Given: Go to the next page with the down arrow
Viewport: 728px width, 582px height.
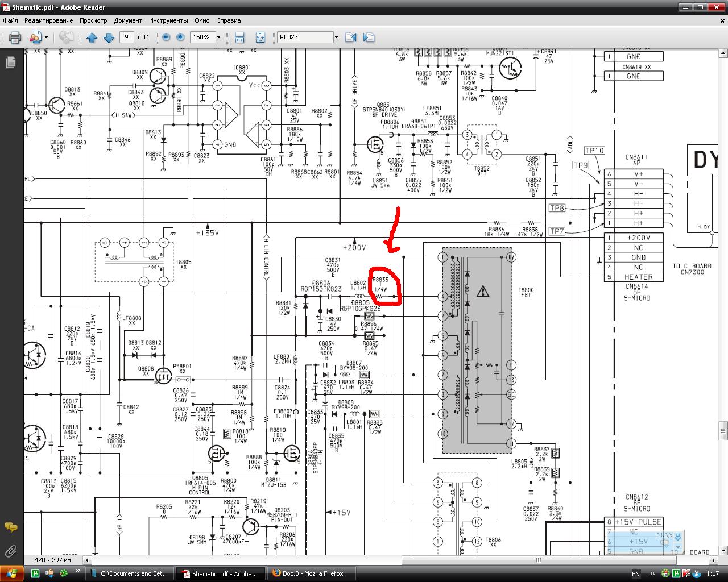Looking at the screenshot, I should click(109, 38).
